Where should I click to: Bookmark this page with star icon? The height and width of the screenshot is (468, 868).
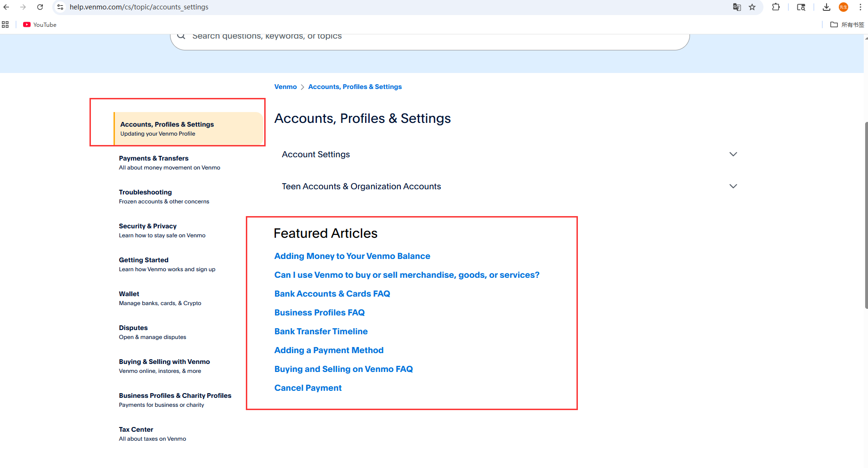click(x=752, y=7)
